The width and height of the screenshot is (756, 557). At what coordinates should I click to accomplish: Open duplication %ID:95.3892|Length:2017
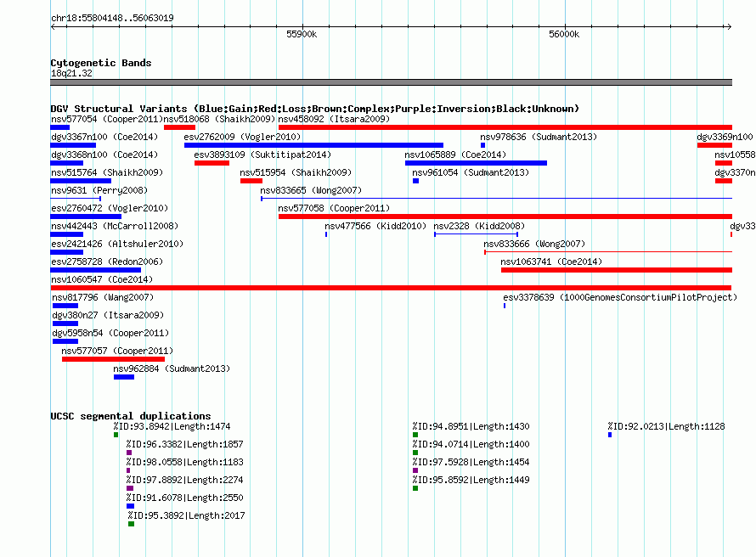click(186, 515)
